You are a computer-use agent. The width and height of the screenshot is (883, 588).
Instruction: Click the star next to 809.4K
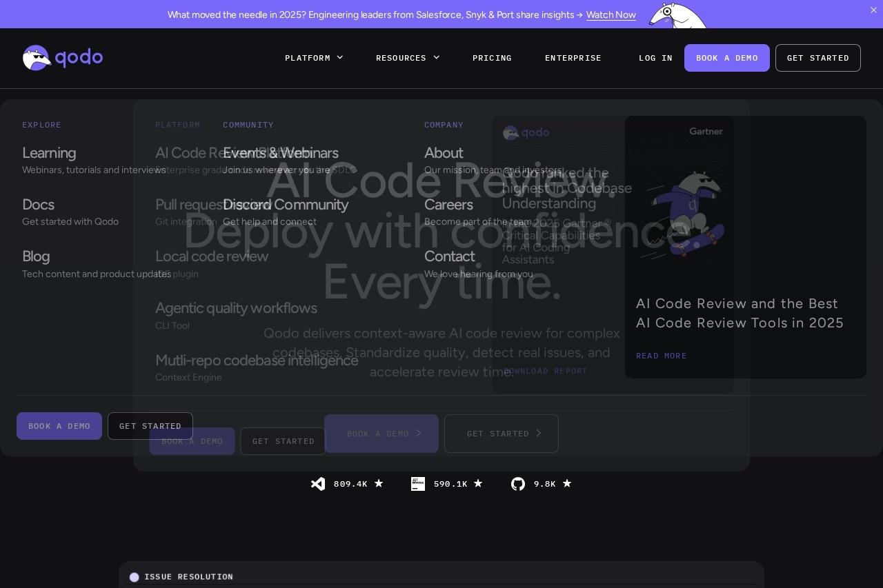[x=379, y=484]
